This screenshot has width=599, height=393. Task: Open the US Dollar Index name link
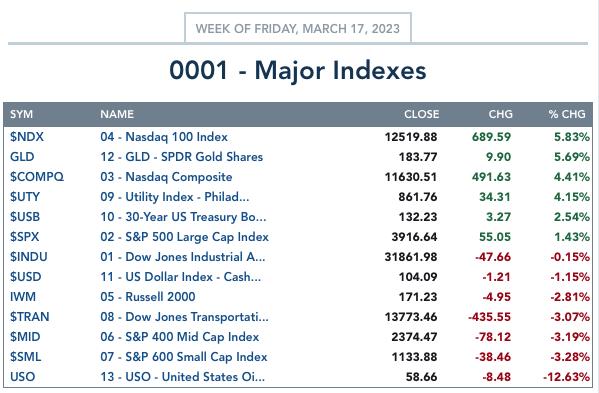coord(181,277)
